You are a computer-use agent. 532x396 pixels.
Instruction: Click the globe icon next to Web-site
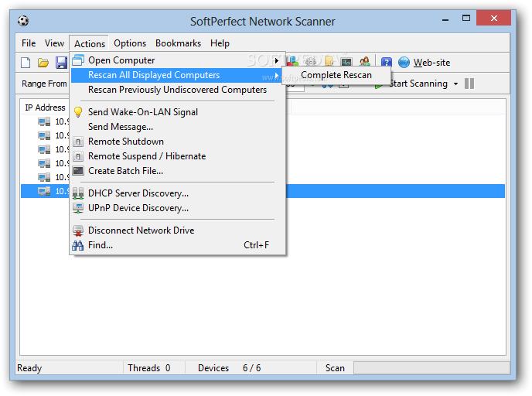coord(404,63)
